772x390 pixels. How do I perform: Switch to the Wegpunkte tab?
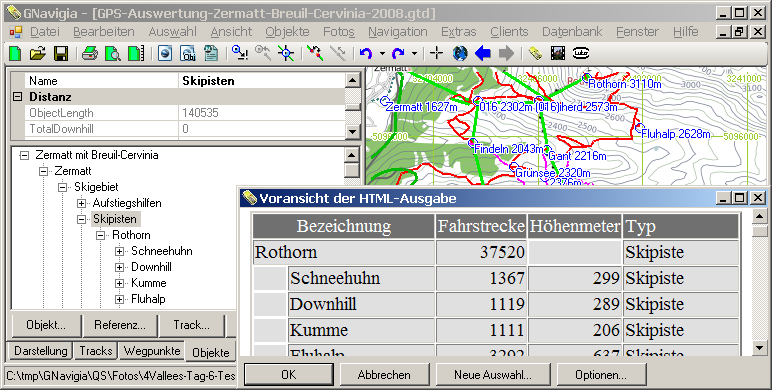[152, 351]
